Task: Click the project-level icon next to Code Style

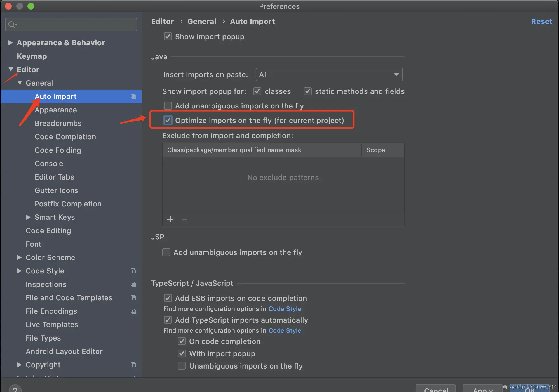Action: pyautogui.click(x=133, y=271)
